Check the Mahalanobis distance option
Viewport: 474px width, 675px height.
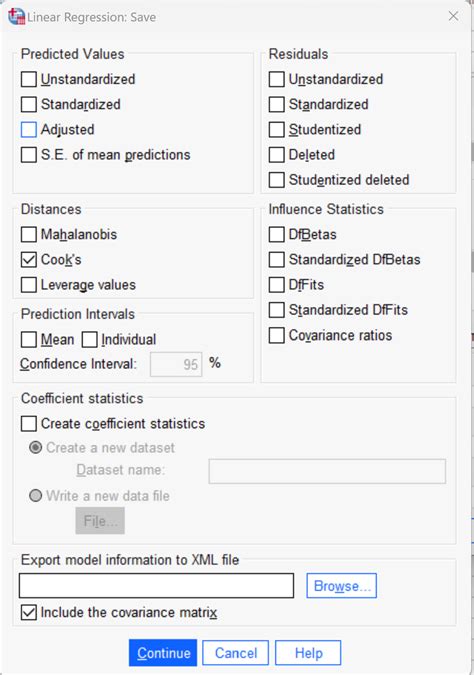coord(29,235)
